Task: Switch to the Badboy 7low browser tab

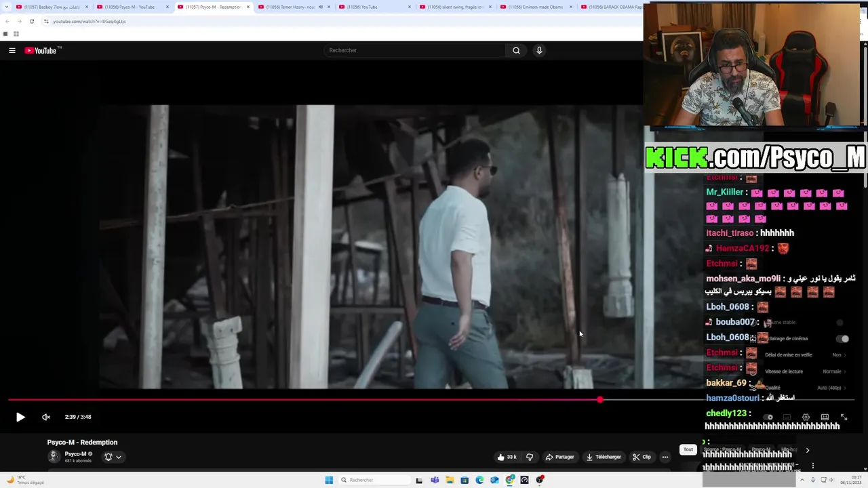Action: point(52,7)
